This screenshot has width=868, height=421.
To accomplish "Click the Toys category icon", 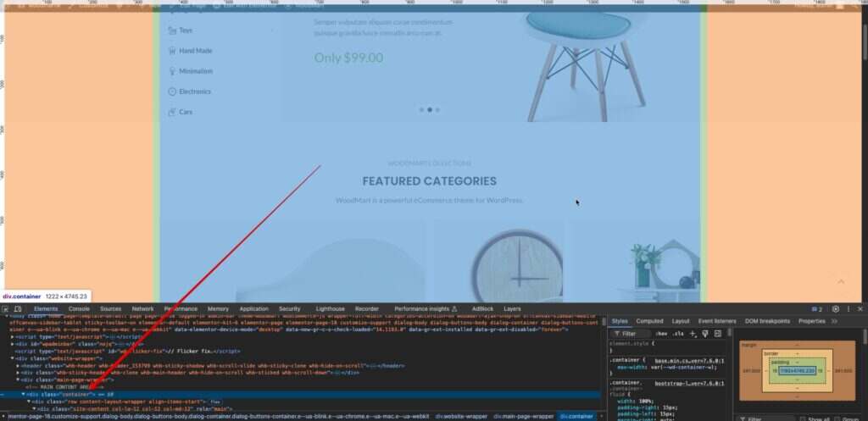I will click(x=171, y=30).
